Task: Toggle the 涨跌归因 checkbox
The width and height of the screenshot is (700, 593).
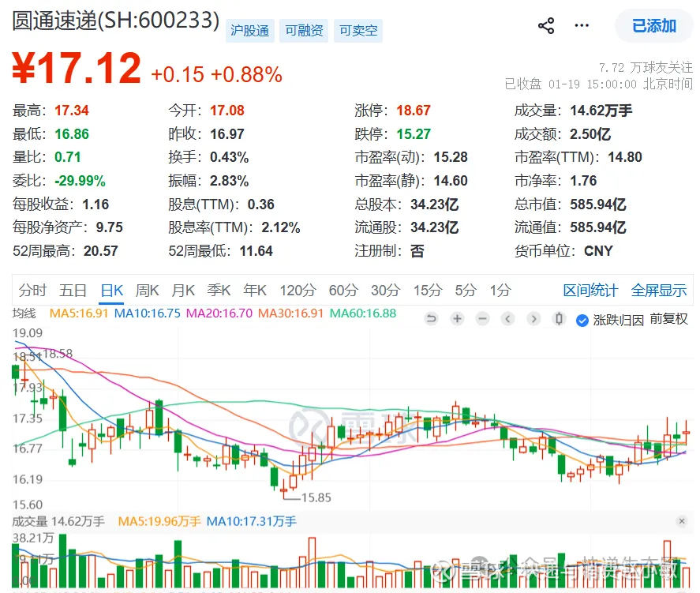Action: [x=582, y=320]
